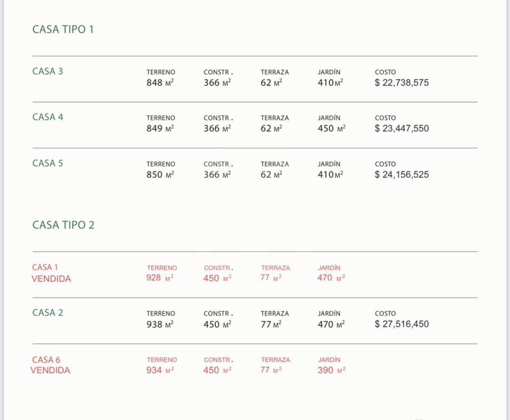This screenshot has width=510, height=420.
Task: Select the CASA 5 row label
Action: (x=48, y=163)
